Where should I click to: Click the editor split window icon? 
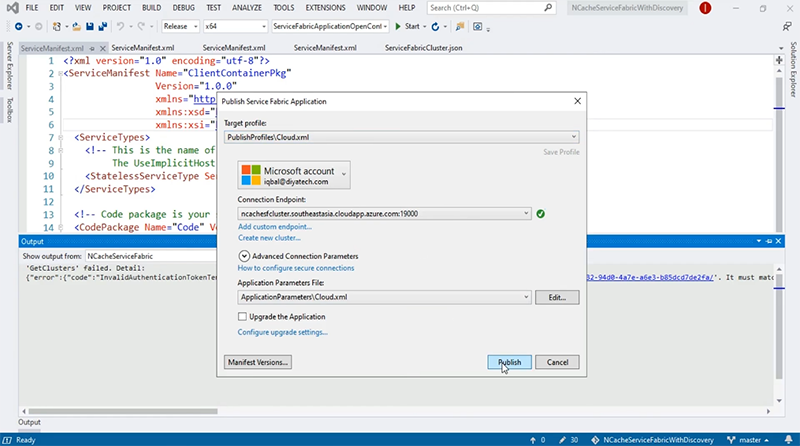tap(779, 60)
